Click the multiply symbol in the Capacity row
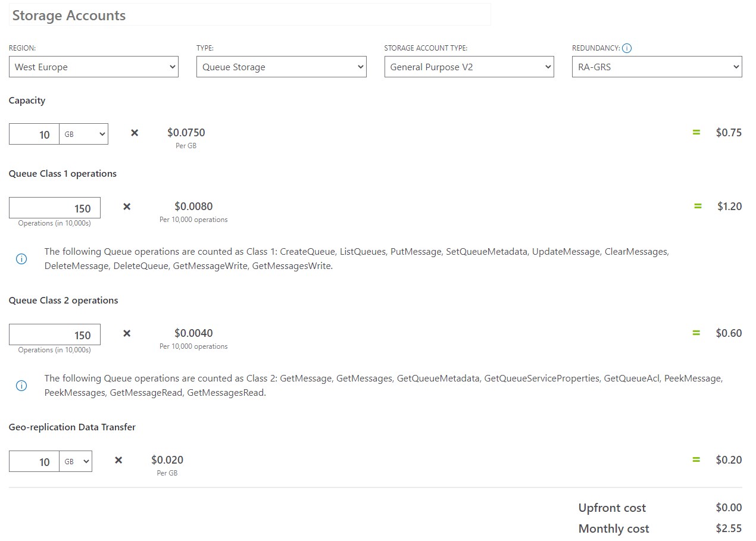Viewport: 756px width, 541px height. (x=135, y=133)
